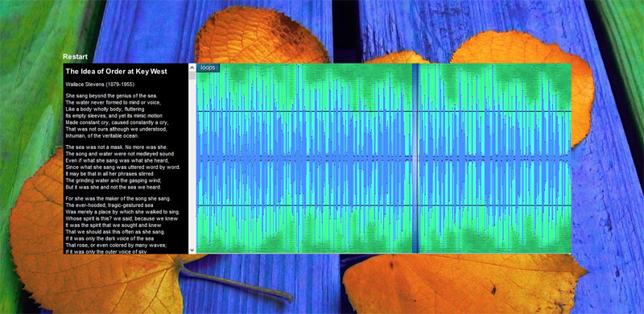Click the line "For she was the maker of the song she sang."
Screen dimensions: 644x314
pos(119,199)
